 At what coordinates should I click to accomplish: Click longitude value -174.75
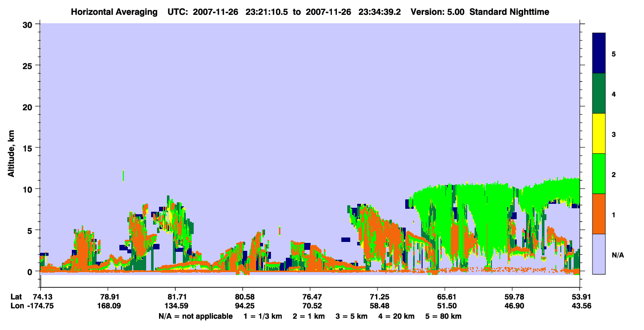pyautogui.click(x=41, y=306)
